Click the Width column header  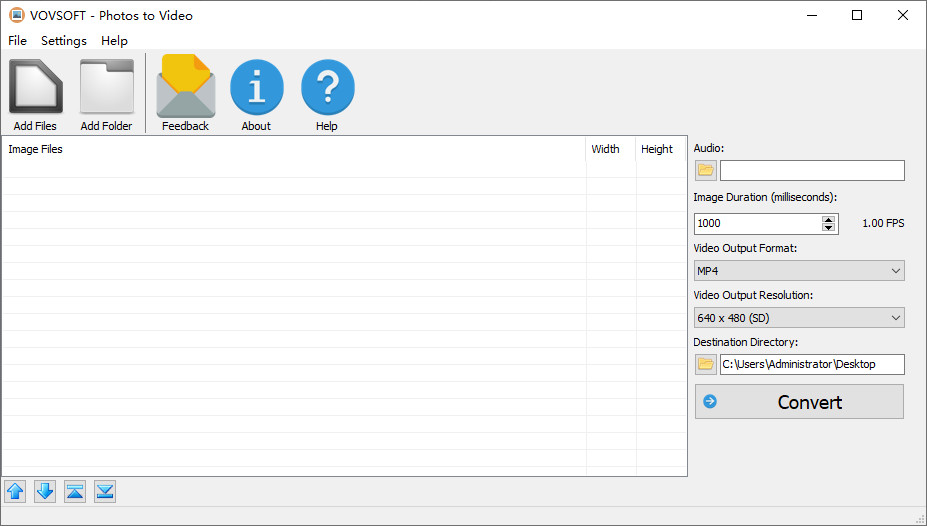click(611, 150)
